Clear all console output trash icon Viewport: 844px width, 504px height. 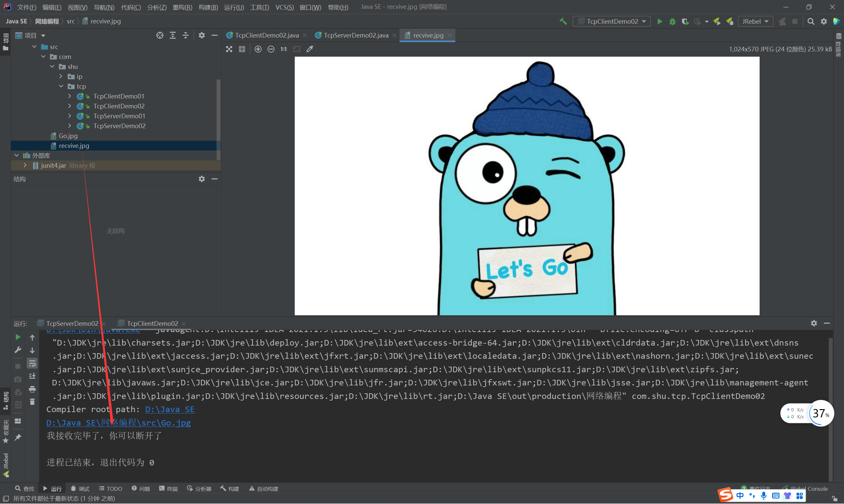32,402
